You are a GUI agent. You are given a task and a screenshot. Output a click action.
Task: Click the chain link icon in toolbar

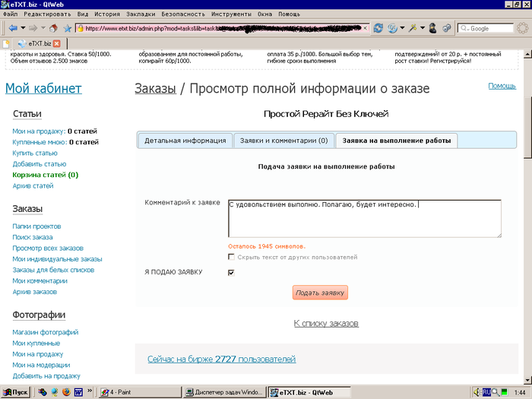447,28
